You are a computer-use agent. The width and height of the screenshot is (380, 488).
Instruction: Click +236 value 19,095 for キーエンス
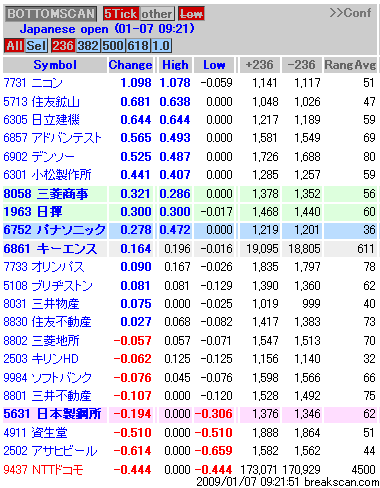click(262, 249)
